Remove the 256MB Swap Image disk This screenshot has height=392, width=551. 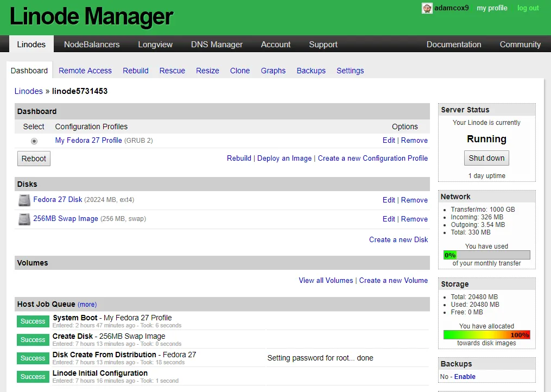click(x=414, y=219)
